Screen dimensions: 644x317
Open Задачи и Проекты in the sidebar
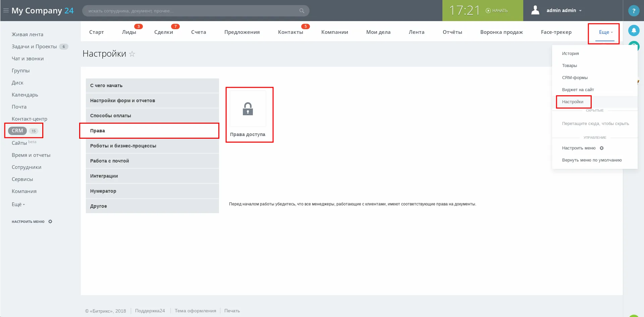[x=34, y=47]
